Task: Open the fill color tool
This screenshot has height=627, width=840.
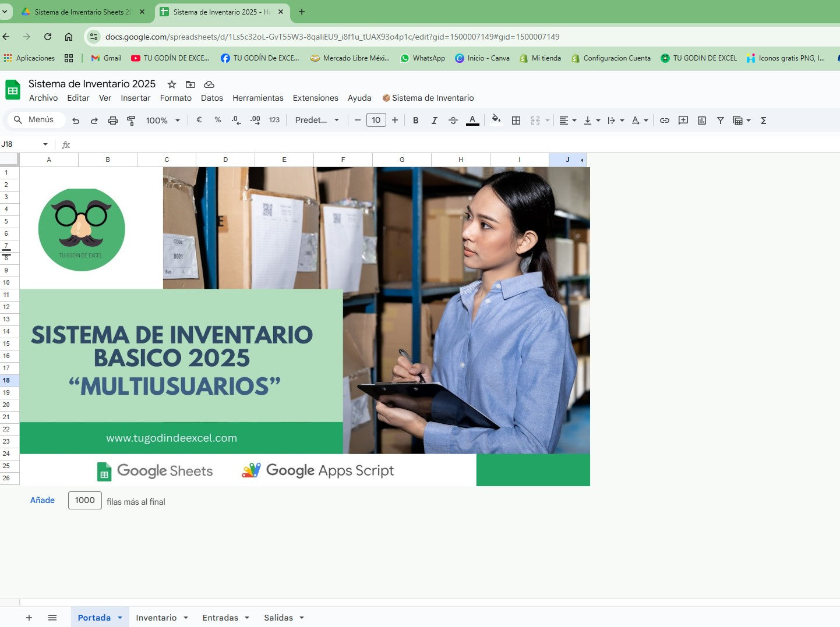Action: 496,121
